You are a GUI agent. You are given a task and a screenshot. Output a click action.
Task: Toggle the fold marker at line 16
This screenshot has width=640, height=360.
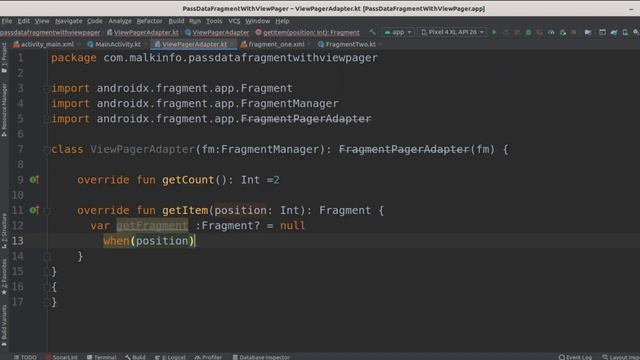[x=46, y=287]
